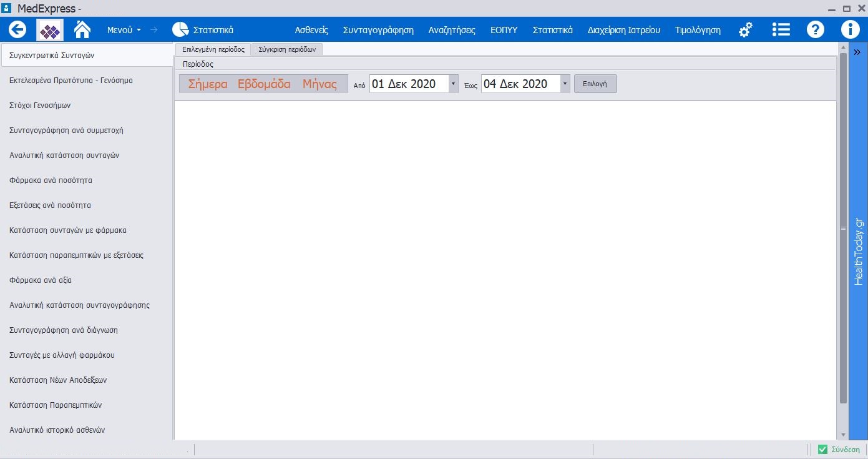The image size is (868, 459).
Task: Click the Από date field 01 Δεκ 2020
Action: click(x=409, y=84)
